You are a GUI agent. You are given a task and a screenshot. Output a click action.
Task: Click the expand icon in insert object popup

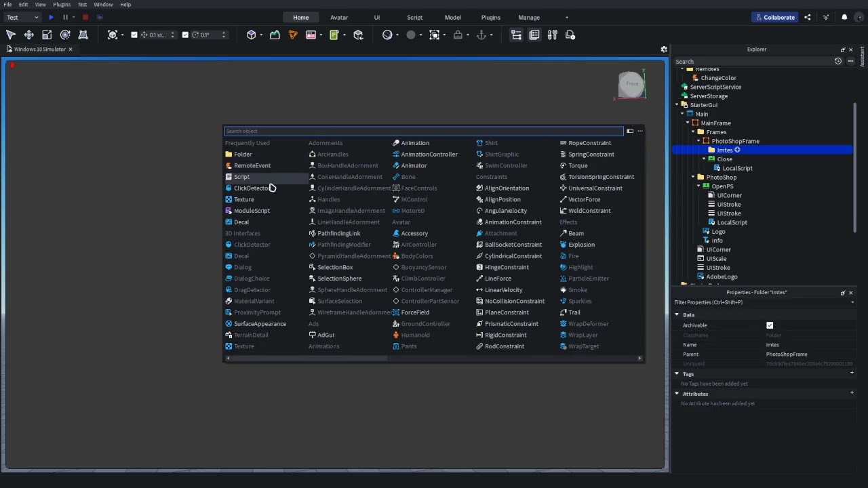(x=630, y=131)
